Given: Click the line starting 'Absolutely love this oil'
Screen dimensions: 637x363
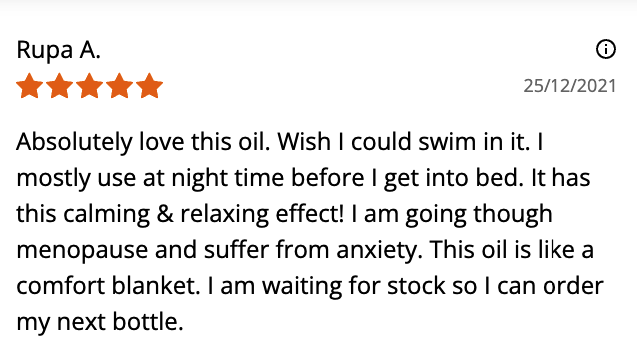Looking at the screenshot, I should tap(280, 142).
